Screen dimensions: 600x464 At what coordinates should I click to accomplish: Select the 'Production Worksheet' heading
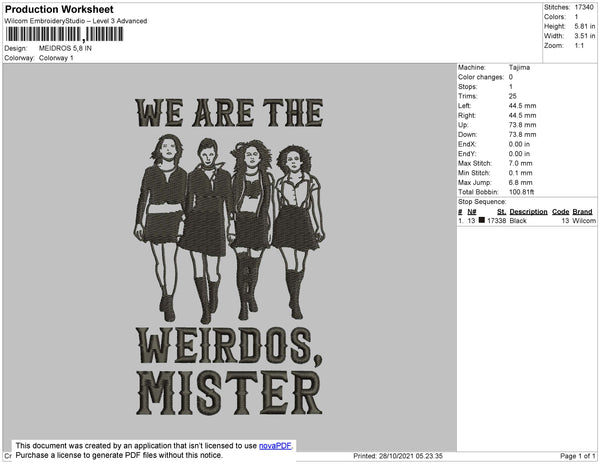59,9
